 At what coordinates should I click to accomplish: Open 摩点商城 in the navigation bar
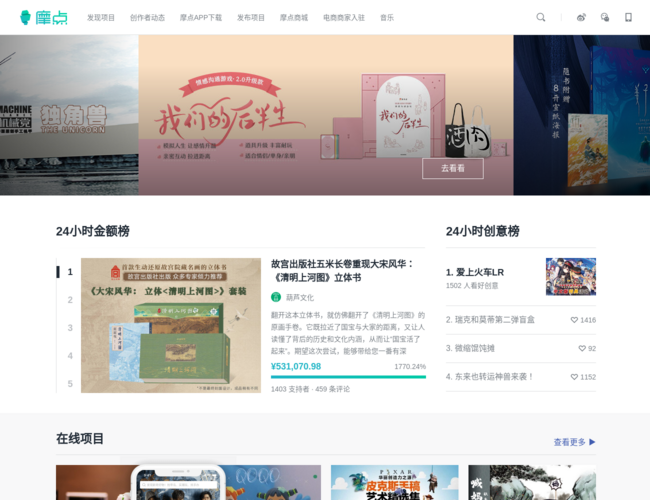pos(294,17)
